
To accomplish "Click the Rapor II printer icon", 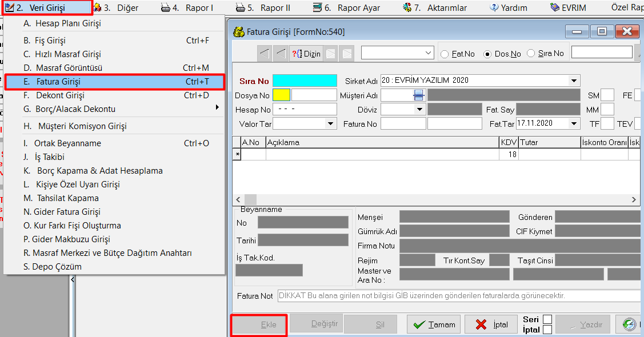I will pos(240,7).
